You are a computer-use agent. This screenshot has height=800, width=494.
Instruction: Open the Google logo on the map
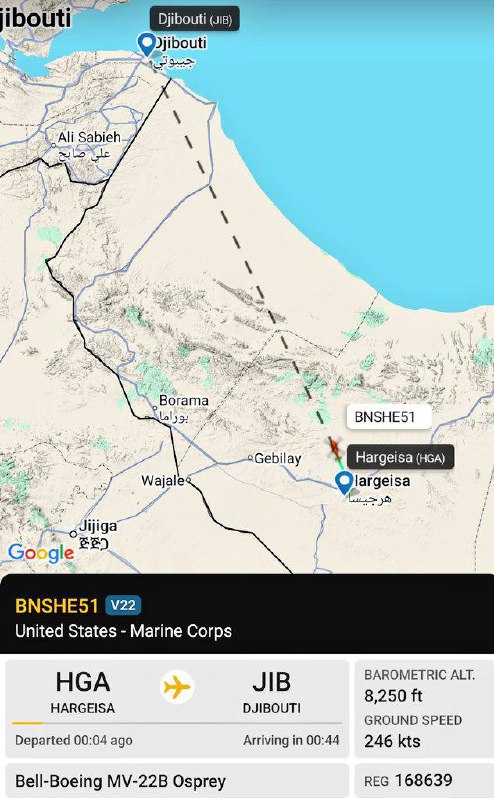41,553
